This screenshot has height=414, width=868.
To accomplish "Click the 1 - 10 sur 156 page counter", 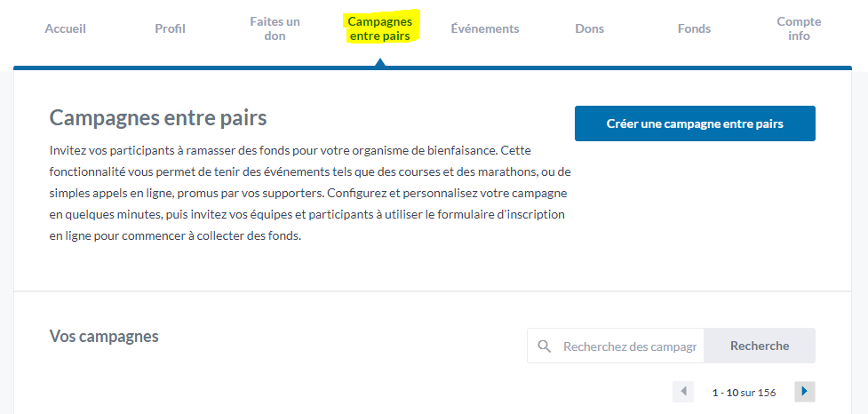I will (x=744, y=392).
